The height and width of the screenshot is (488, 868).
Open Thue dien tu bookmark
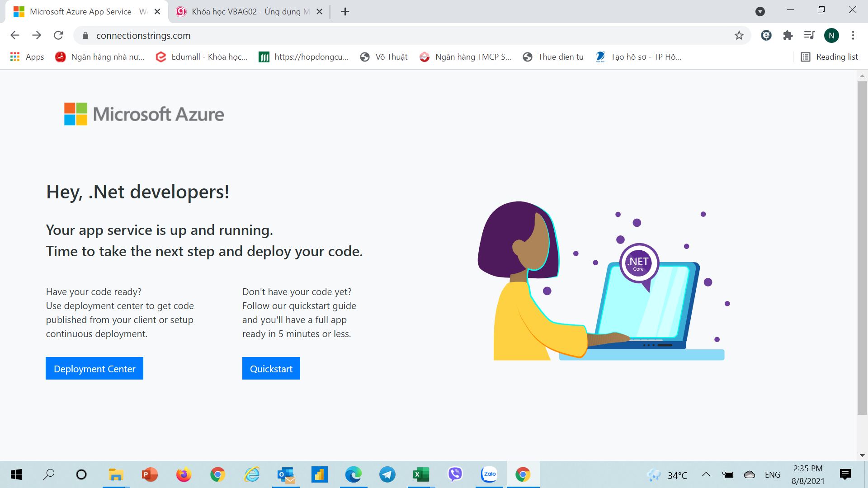(x=553, y=57)
